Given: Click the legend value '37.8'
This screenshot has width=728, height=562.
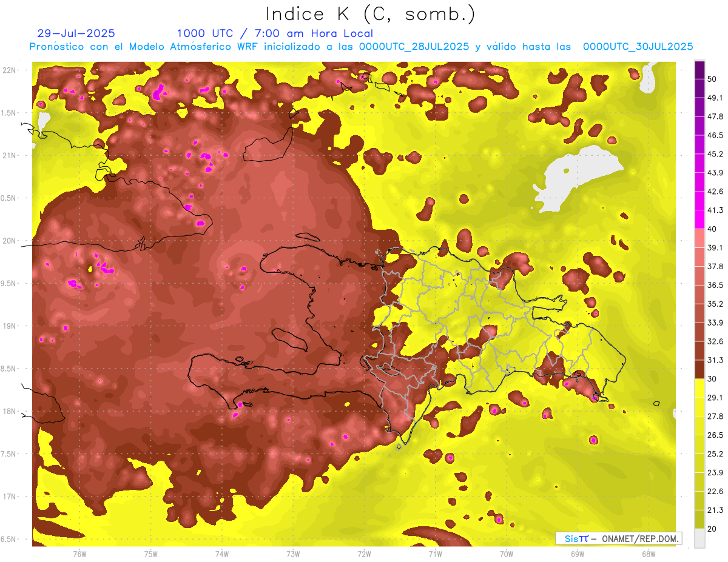Looking at the screenshot, I should [715, 266].
